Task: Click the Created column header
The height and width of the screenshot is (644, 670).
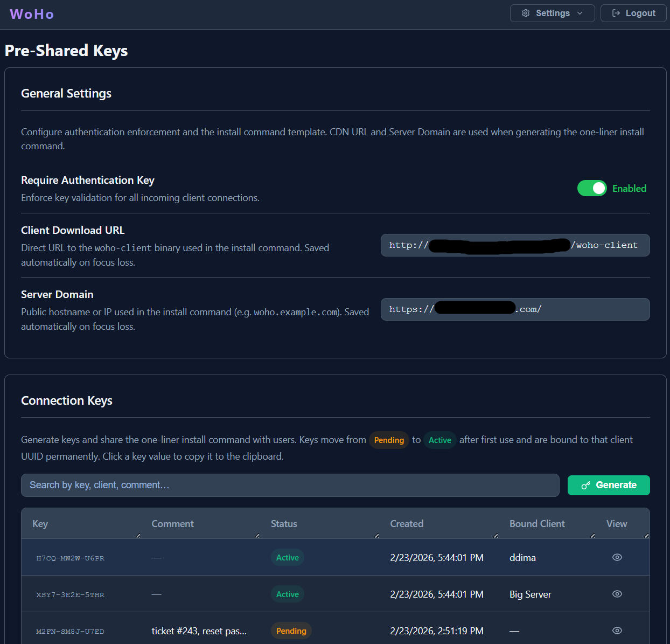Action: [407, 524]
